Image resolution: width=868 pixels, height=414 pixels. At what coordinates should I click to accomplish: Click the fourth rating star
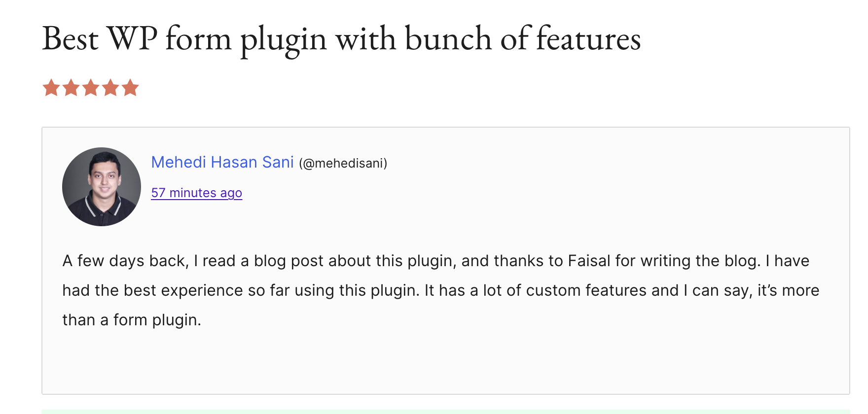[110, 88]
